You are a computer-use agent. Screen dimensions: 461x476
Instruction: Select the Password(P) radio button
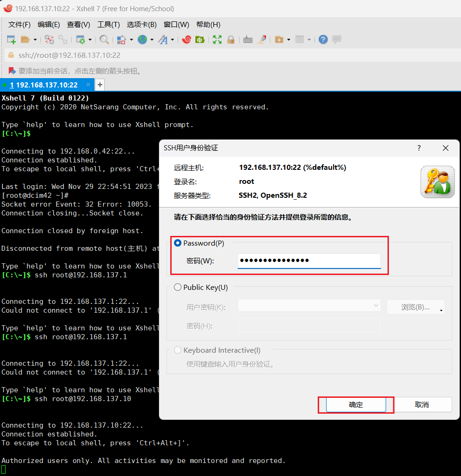point(178,243)
